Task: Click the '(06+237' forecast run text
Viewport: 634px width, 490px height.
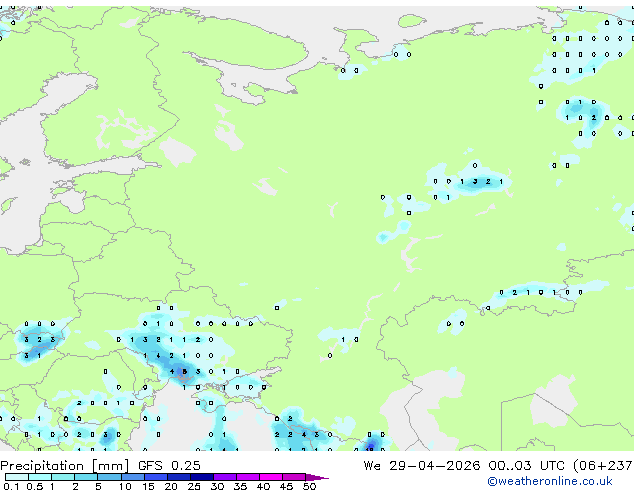Action: click(603, 465)
